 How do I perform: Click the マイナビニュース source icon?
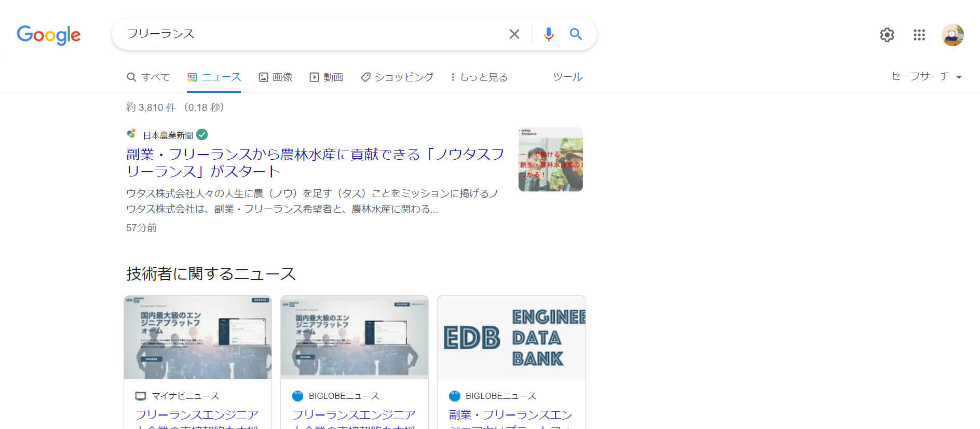[x=141, y=396]
